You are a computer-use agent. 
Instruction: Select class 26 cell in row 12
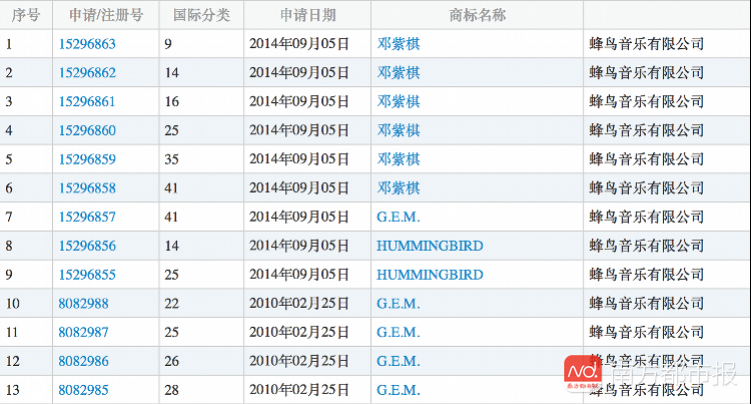[x=202, y=361]
